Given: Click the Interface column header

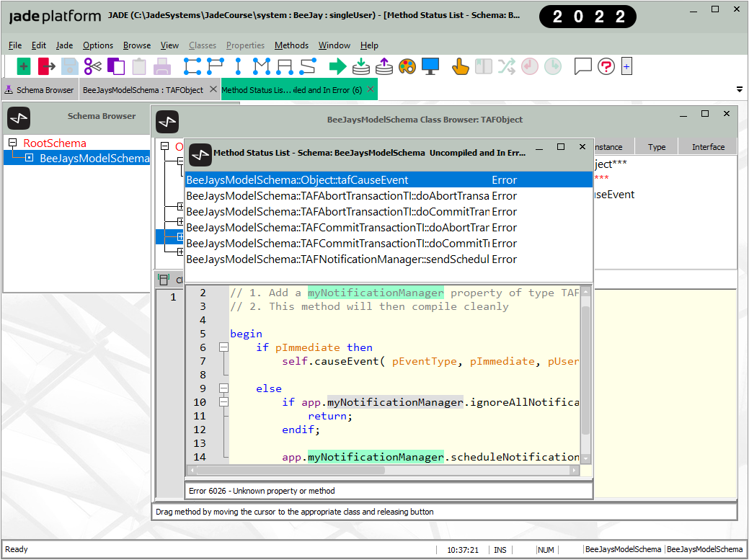Looking at the screenshot, I should 708,147.
